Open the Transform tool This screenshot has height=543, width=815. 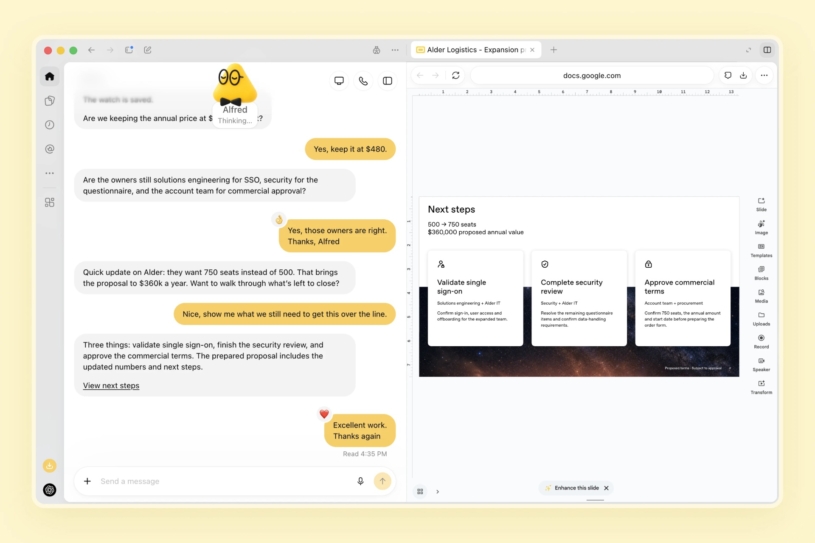pos(761,387)
